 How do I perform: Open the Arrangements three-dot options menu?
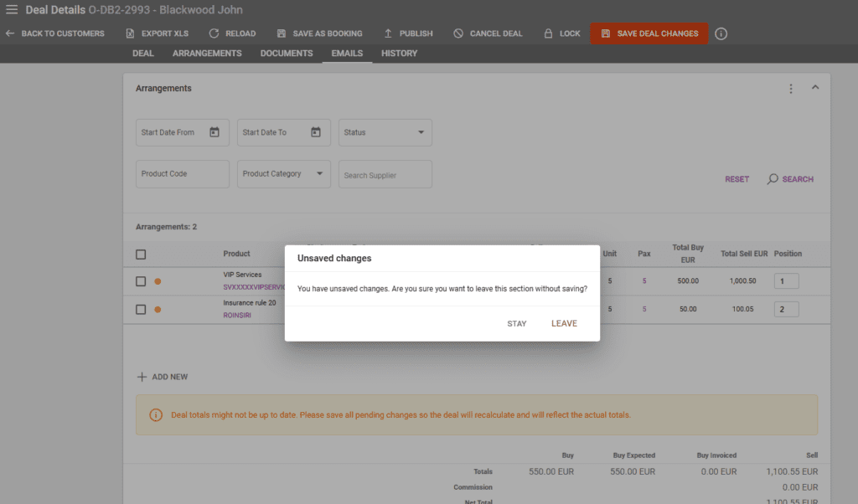click(790, 88)
